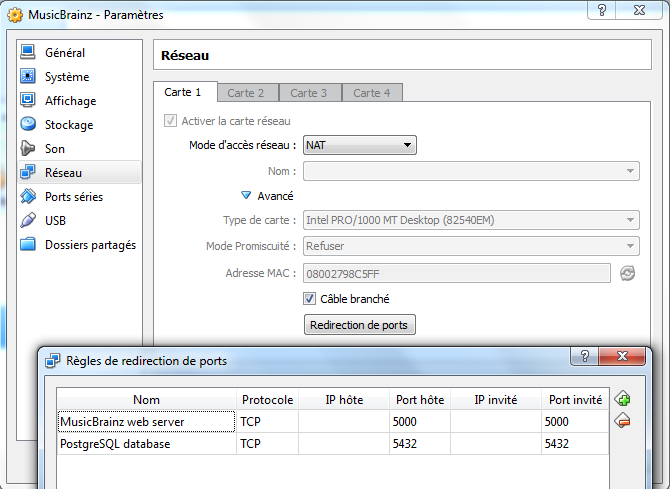Toggle the Câble branché checkbox
The height and width of the screenshot is (489, 670).
click(310, 299)
